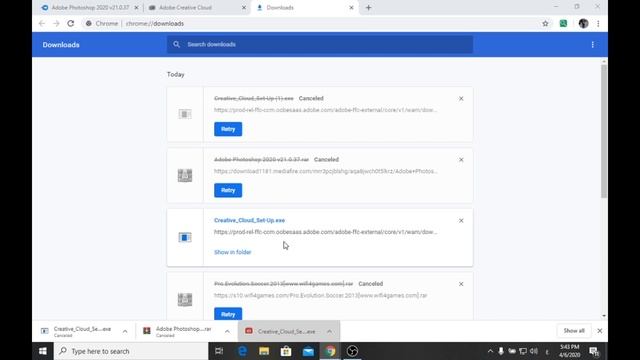Screen dimensions: 640x360
Task: Open Microsoft Store from taskbar
Action: pyautogui.click(x=286, y=351)
